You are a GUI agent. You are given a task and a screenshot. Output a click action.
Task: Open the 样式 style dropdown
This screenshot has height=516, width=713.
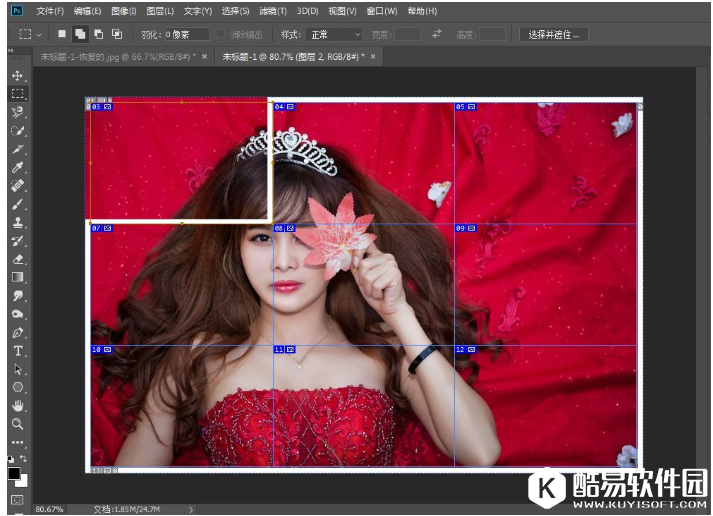click(x=335, y=34)
